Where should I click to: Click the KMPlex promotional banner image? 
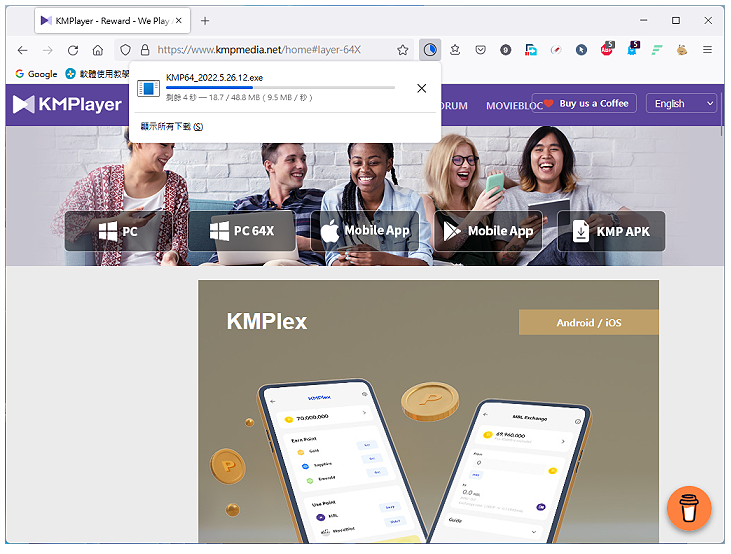coord(428,411)
